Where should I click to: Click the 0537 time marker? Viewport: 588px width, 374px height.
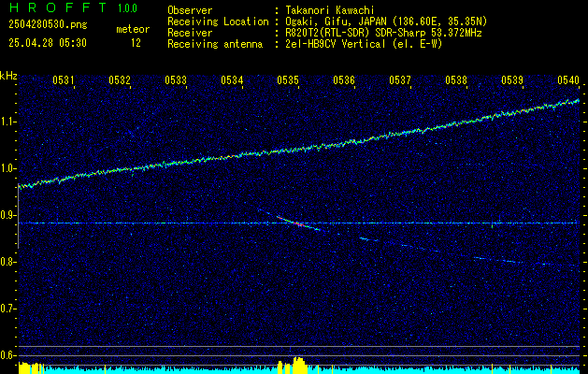400,79
